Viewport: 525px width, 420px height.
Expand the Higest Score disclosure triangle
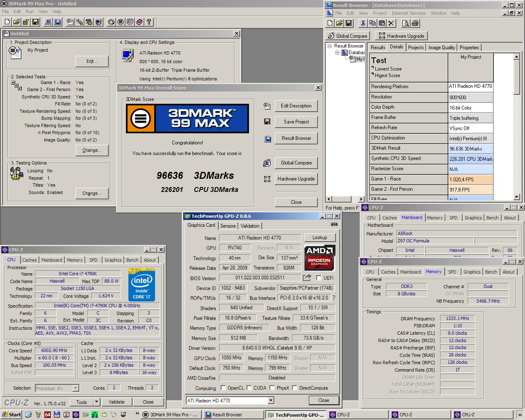pos(372,75)
